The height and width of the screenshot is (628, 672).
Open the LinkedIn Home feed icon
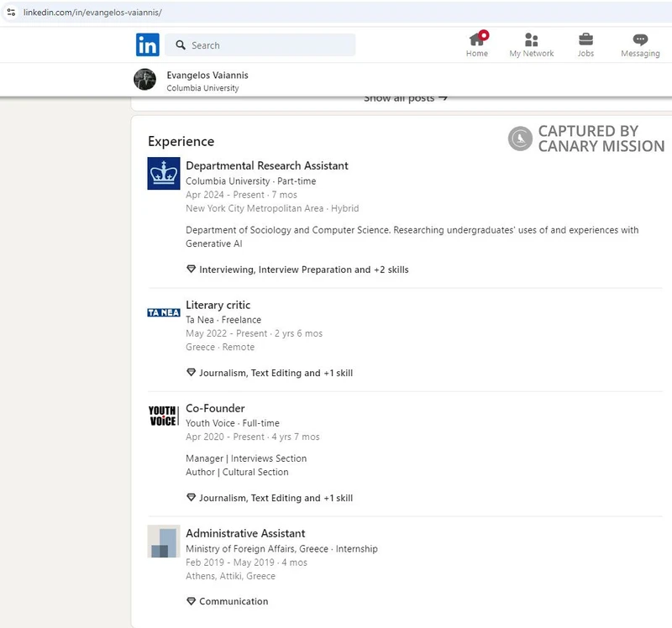477,40
